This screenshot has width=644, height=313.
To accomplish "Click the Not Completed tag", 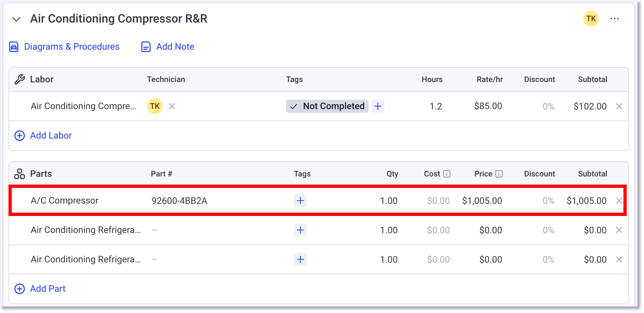I will click(x=327, y=106).
